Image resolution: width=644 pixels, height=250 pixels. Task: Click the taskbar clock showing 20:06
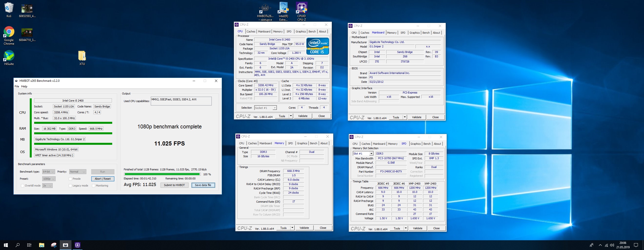623,245
